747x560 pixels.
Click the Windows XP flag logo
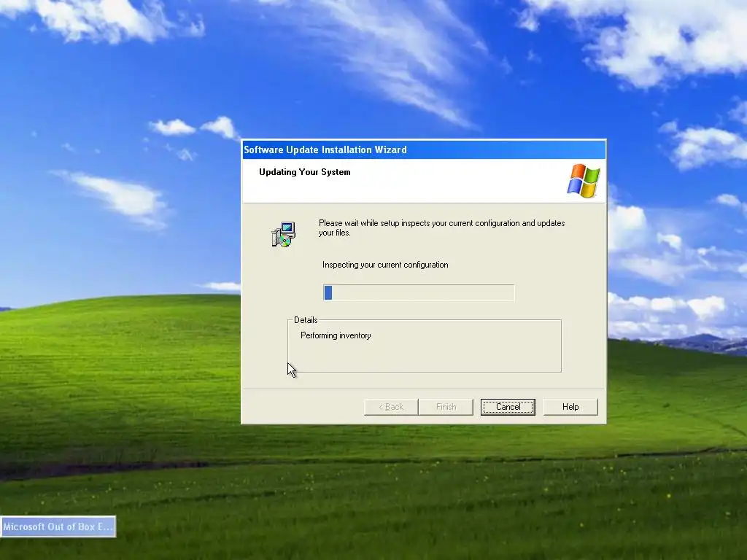[x=584, y=181]
